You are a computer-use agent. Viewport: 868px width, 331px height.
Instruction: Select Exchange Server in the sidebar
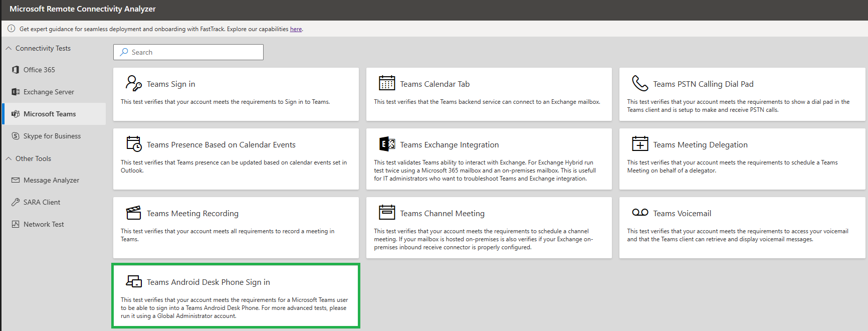pyautogui.click(x=54, y=92)
